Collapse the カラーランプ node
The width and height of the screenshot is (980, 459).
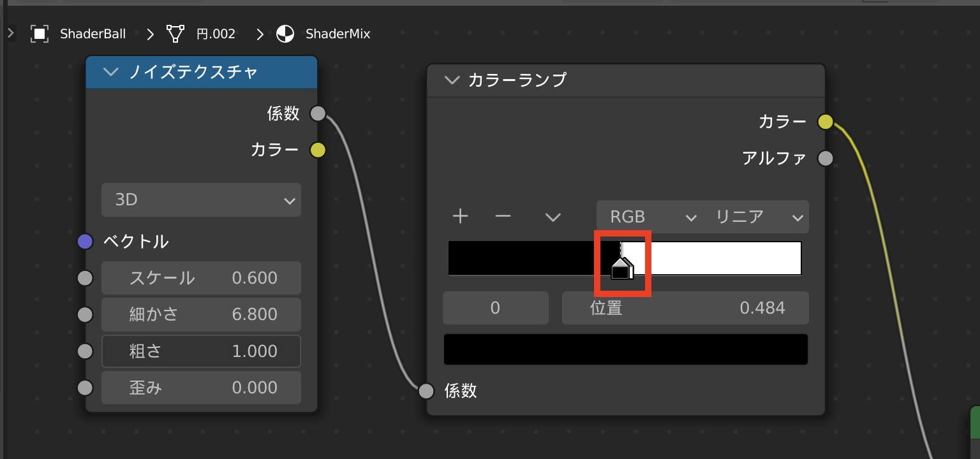[452, 80]
